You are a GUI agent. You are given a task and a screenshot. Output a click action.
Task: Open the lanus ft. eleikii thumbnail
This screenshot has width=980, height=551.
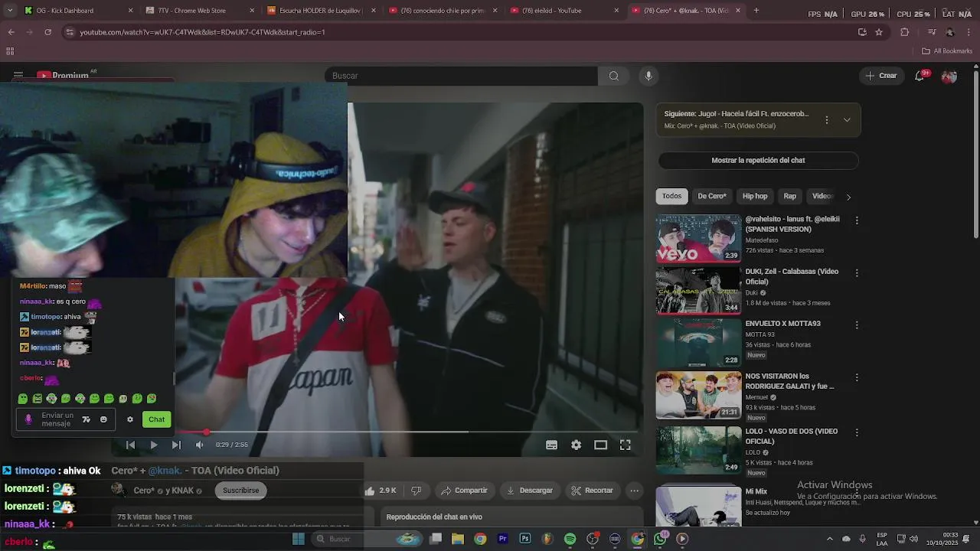click(698, 238)
